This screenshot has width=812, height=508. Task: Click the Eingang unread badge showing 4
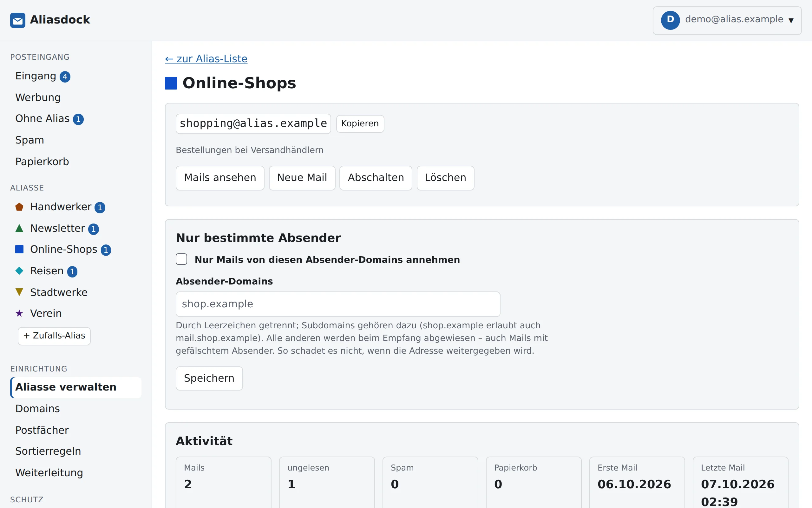point(65,77)
